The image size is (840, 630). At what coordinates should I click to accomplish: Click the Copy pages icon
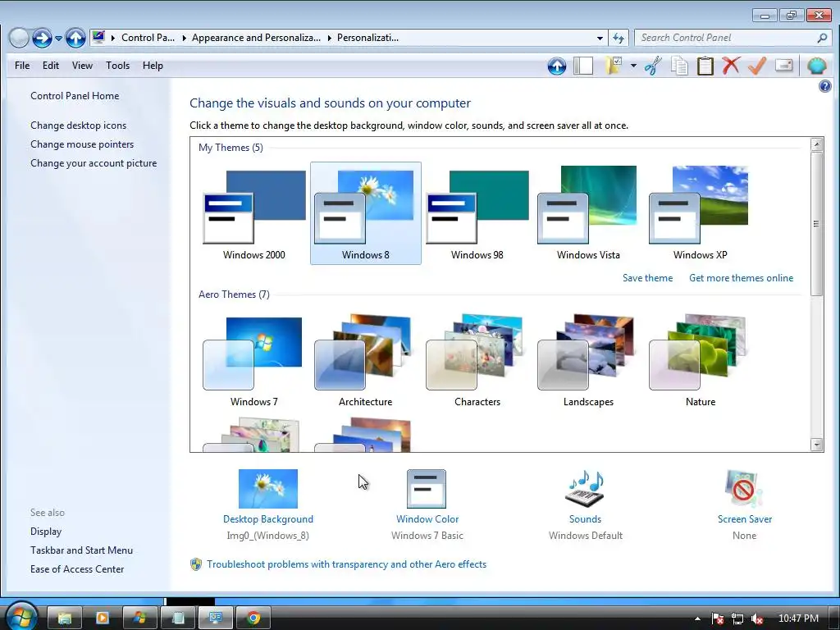coord(680,66)
